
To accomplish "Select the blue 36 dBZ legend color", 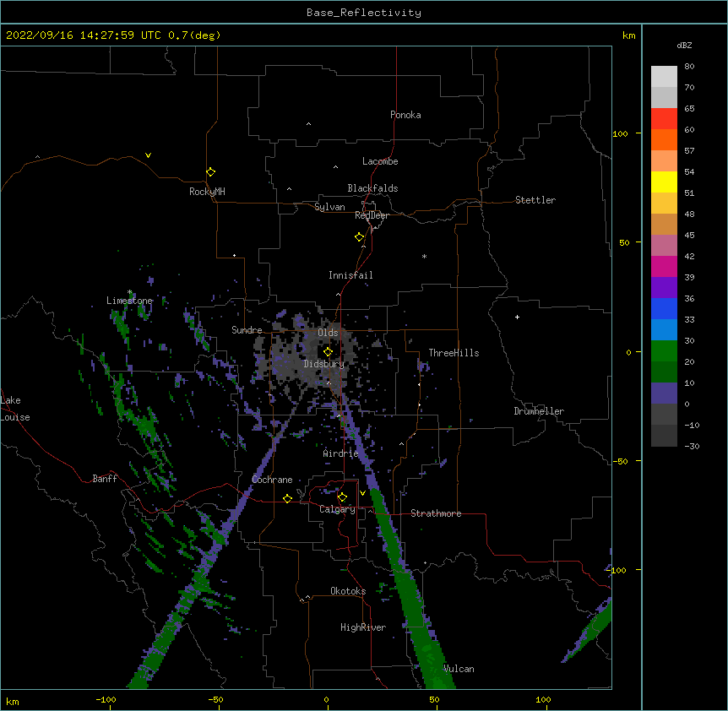I will click(x=664, y=308).
